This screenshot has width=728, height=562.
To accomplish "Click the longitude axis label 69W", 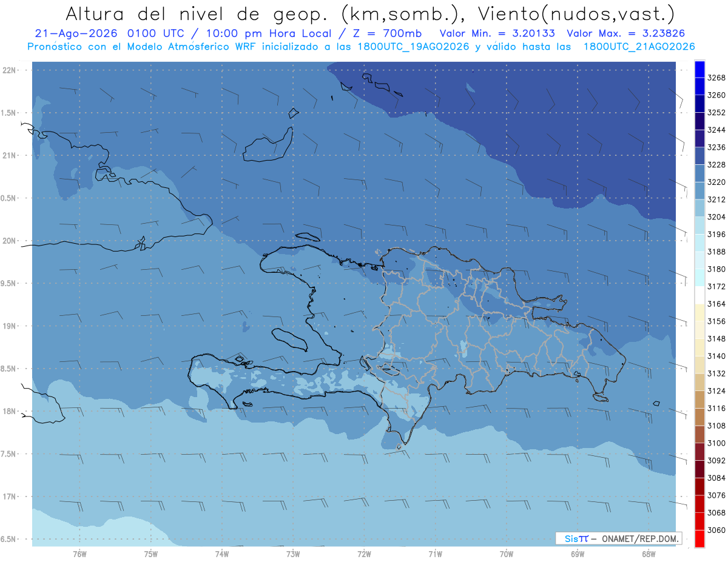I will 578,554.
